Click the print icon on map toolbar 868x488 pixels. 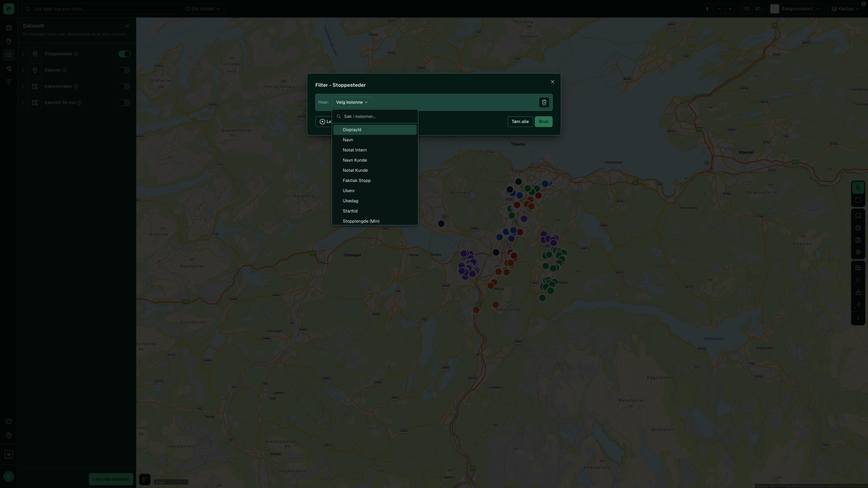point(858,228)
